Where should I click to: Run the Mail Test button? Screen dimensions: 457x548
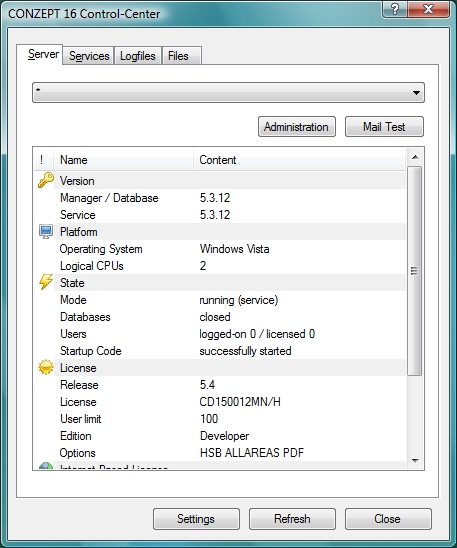coord(384,127)
